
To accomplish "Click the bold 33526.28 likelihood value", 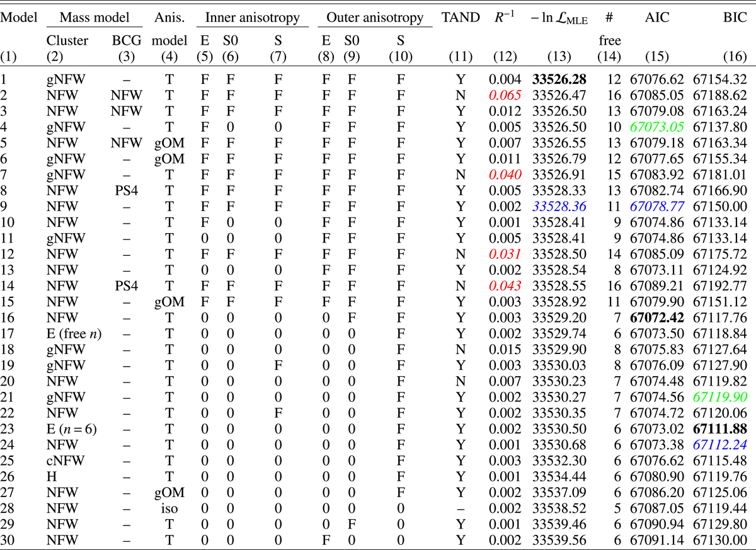I will point(559,80).
